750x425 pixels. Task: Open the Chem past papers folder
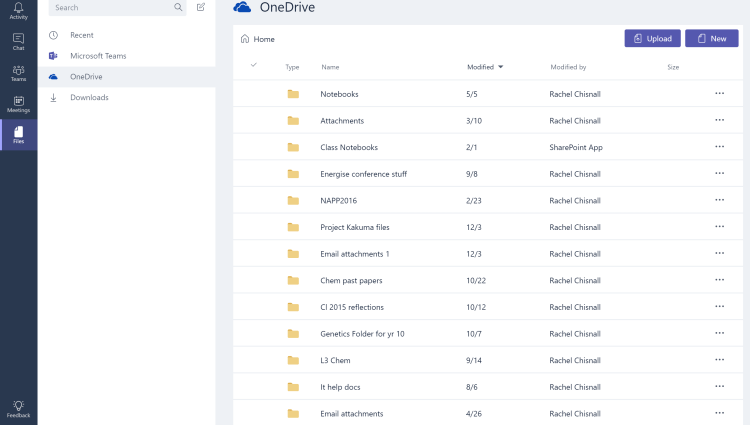[x=351, y=280]
